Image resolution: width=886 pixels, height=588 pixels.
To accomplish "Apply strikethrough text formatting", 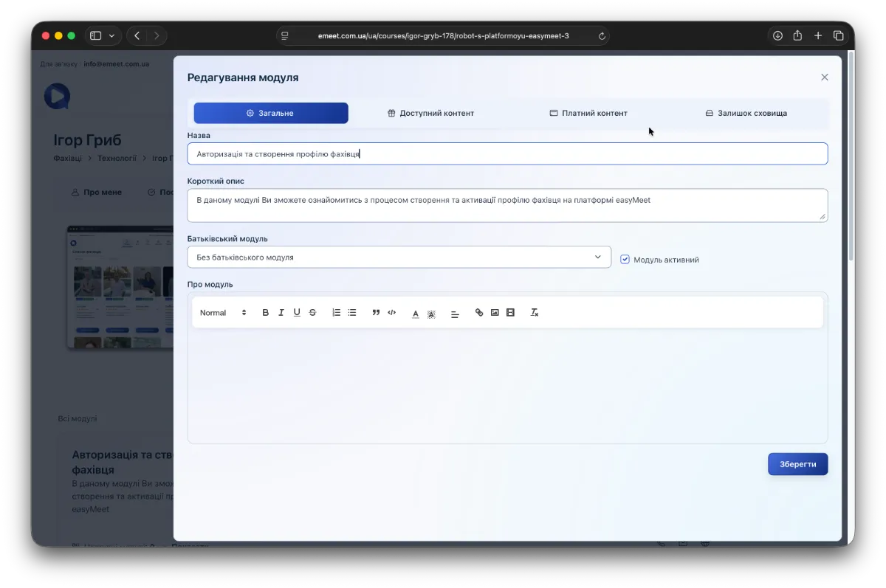I will pyautogui.click(x=312, y=313).
